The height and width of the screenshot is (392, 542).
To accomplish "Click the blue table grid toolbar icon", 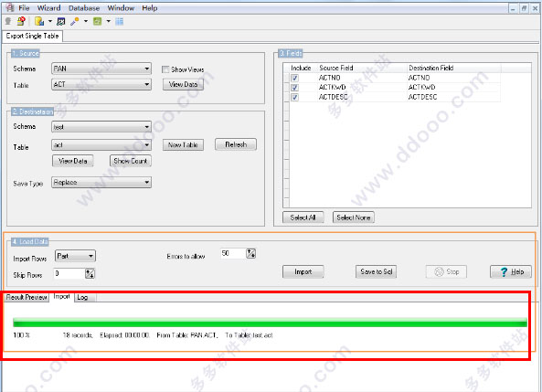I will 119,21.
